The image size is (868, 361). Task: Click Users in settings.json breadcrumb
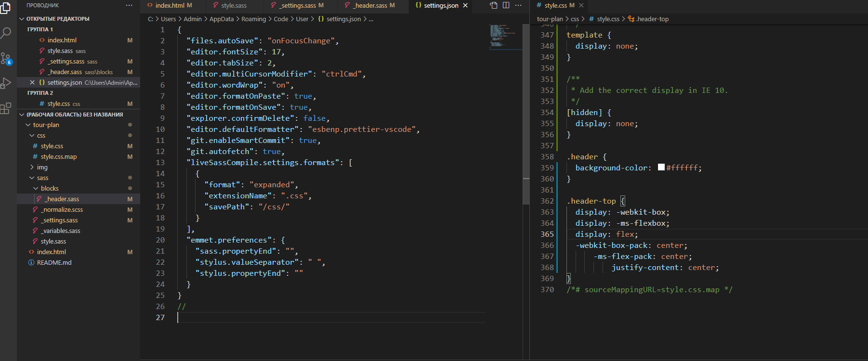click(168, 19)
